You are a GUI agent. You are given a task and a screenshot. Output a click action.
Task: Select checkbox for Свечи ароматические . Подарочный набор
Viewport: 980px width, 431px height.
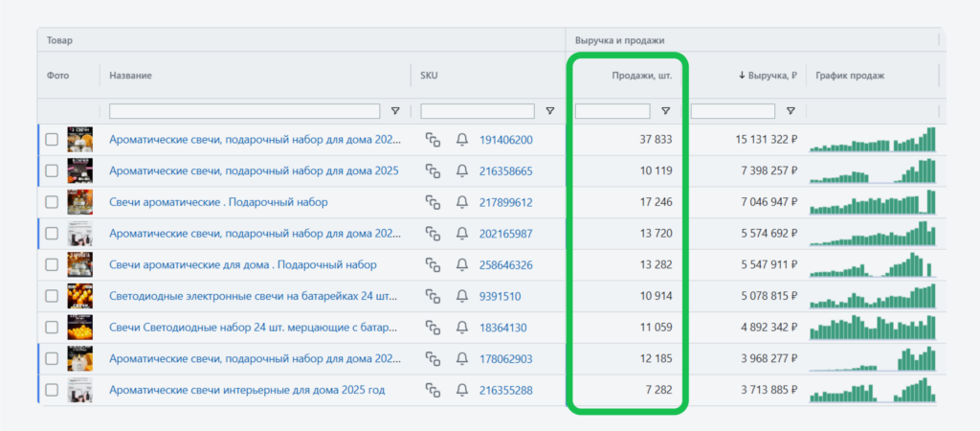click(x=52, y=202)
